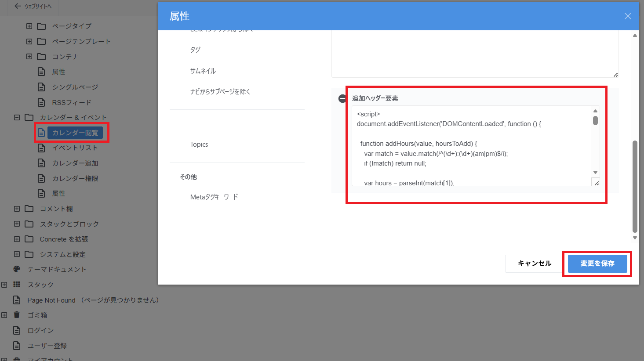Remove the 追加ヘッダー要素 attribute with minus icon

[342, 99]
